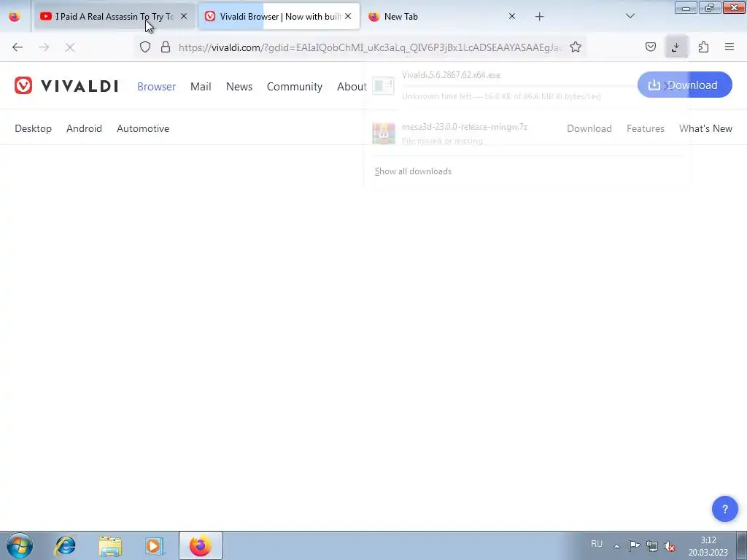Screen dimensions: 747x560
Task: Open the taskbar clock showing 3:12
Action: coord(708,546)
